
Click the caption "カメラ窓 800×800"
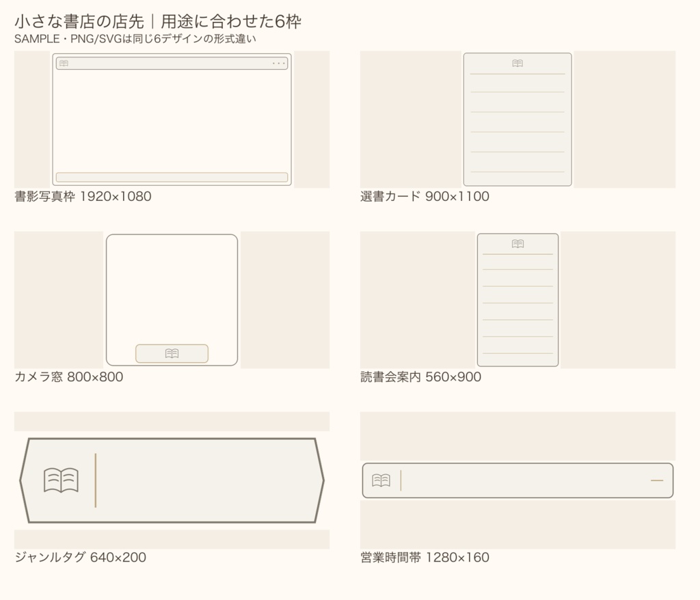[69, 377]
